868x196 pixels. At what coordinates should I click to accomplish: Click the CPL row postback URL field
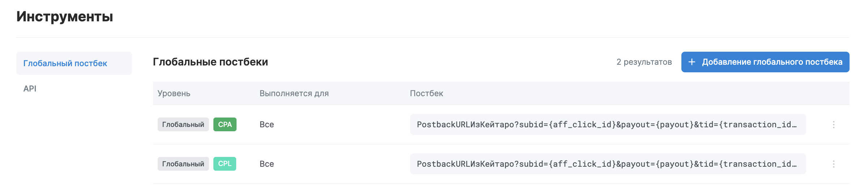608,164
